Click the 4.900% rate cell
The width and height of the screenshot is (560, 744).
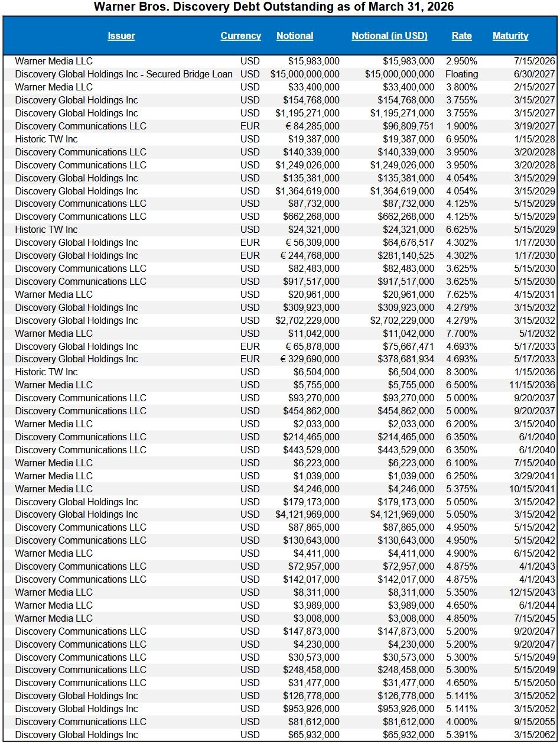tap(462, 553)
